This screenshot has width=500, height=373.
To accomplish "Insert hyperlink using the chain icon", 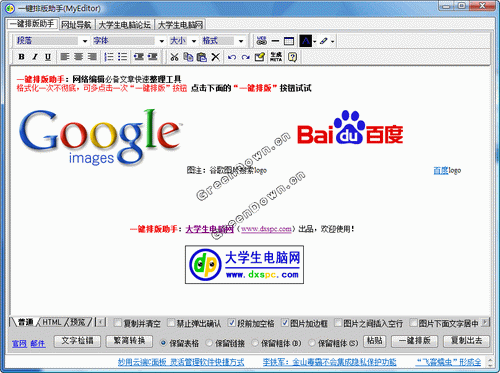I will pos(262,41).
